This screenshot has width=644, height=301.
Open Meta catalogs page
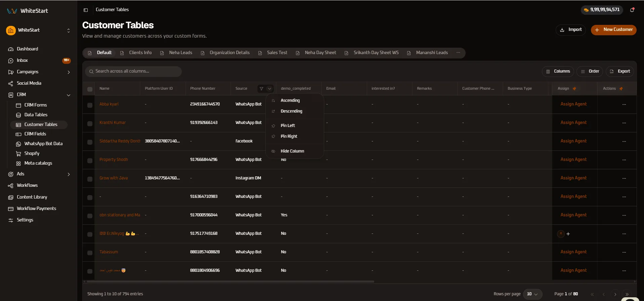pos(38,163)
